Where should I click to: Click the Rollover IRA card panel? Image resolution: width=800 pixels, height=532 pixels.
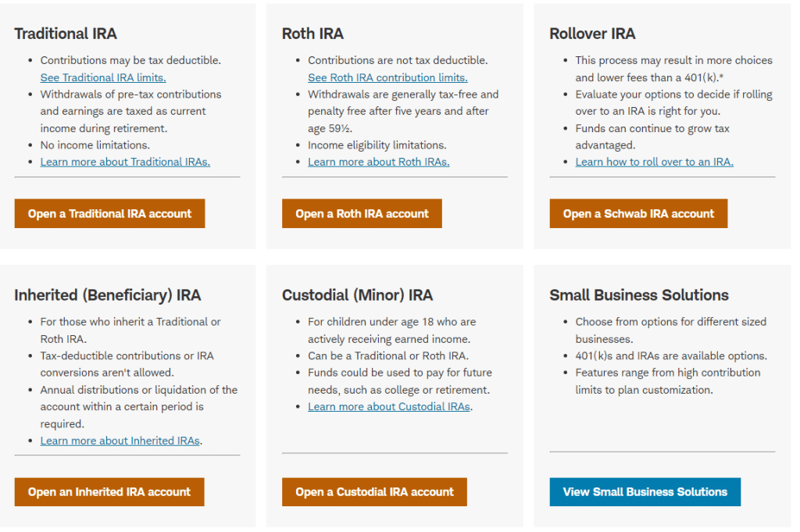(x=662, y=125)
